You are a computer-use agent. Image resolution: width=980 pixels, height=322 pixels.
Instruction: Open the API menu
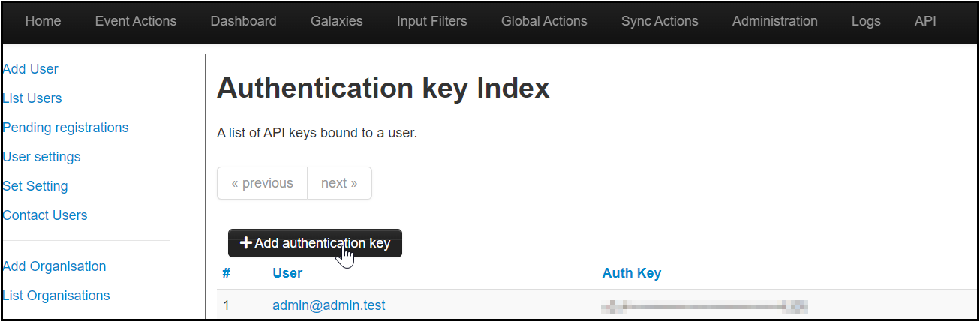click(925, 21)
